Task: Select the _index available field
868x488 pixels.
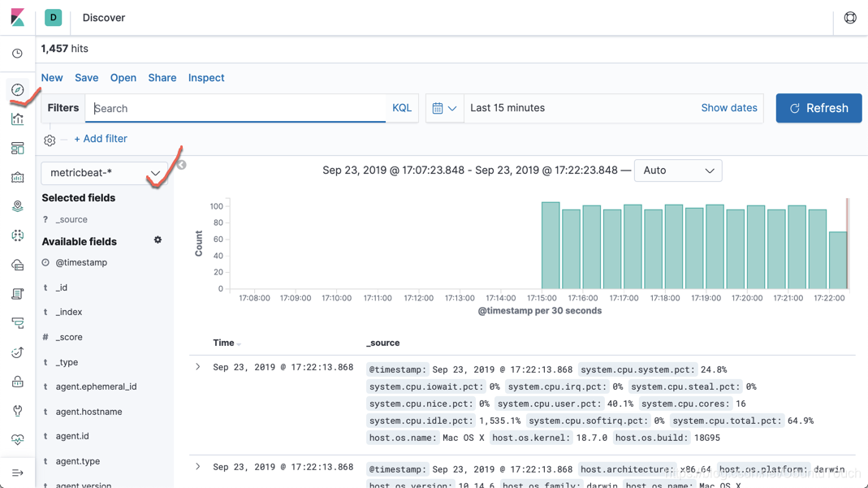Action: pyautogui.click(x=69, y=312)
